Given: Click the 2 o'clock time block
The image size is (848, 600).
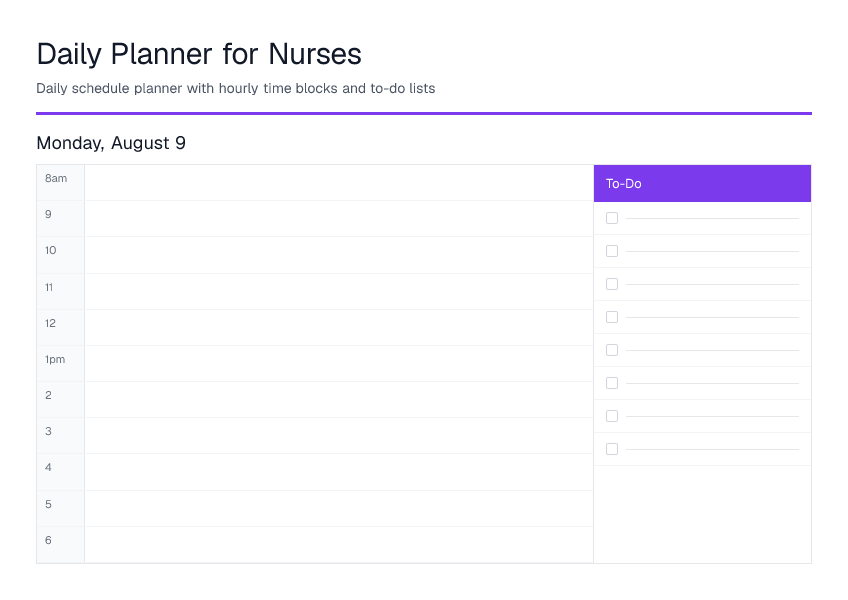Looking at the screenshot, I should [x=339, y=399].
